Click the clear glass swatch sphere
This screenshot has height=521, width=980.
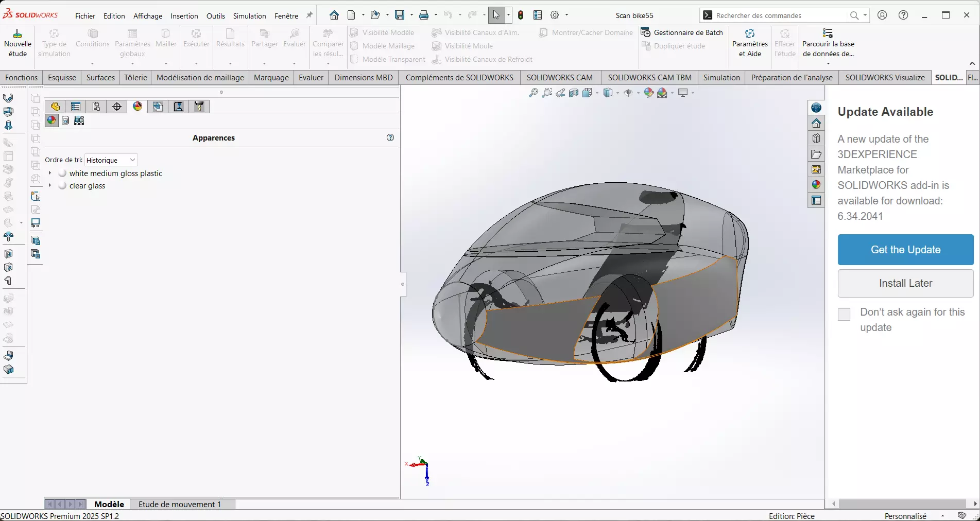click(62, 185)
